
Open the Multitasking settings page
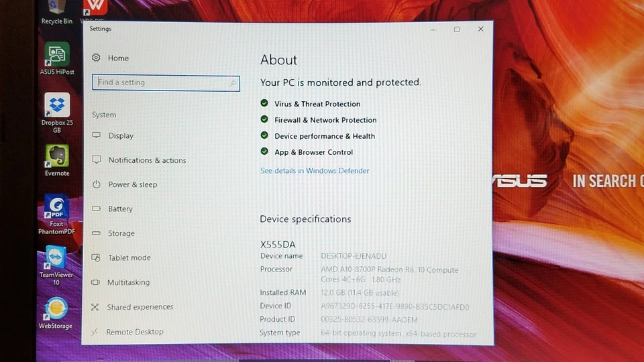128,282
